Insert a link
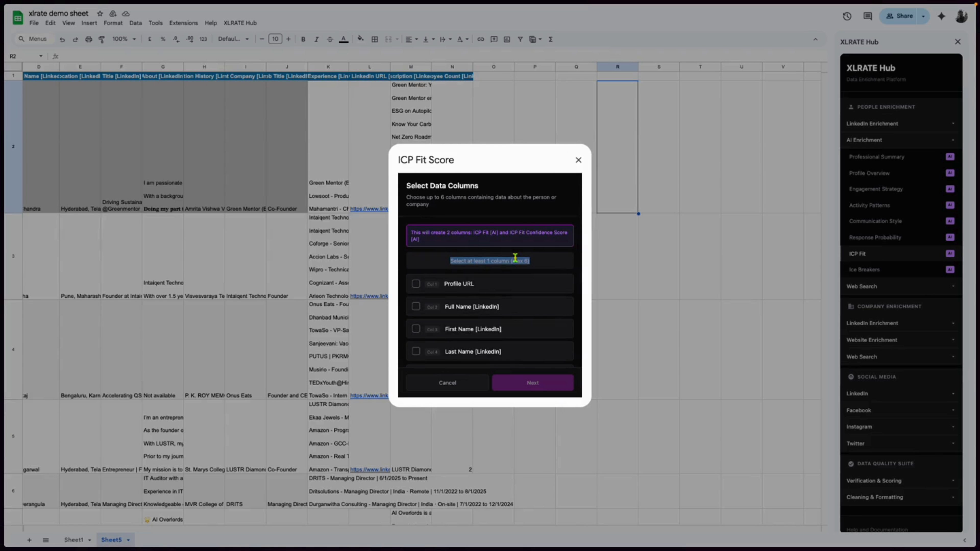This screenshot has height=551, width=980. point(480,39)
